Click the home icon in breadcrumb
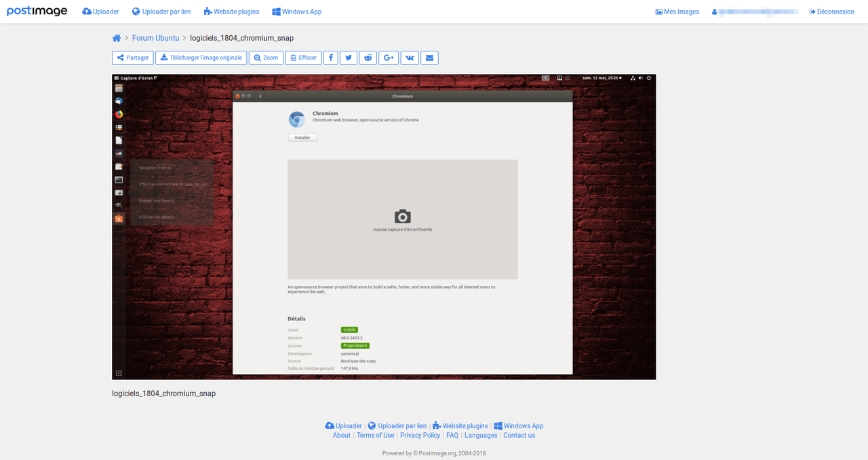Screen dimensions: 868x460 pos(117,38)
